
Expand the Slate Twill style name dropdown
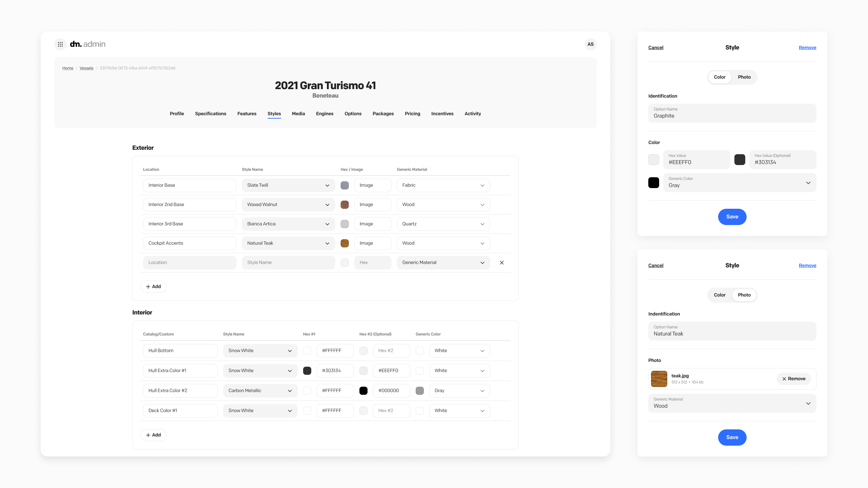pos(288,185)
